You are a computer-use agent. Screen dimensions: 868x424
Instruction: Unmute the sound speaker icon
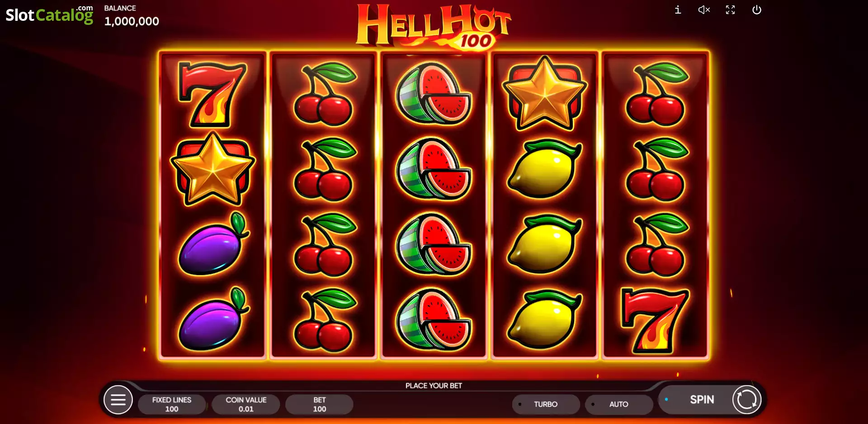coord(704,10)
